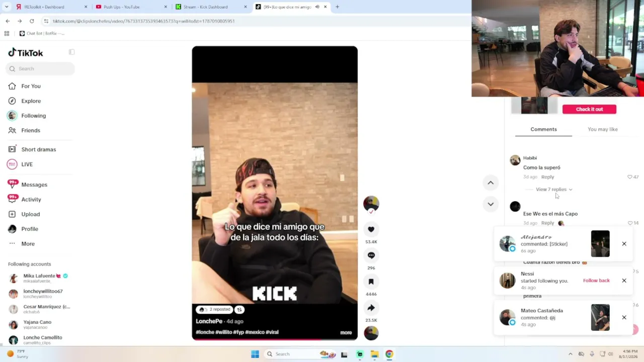Open Messages inbox
The width and height of the screenshot is (644, 362).
click(34, 185)
